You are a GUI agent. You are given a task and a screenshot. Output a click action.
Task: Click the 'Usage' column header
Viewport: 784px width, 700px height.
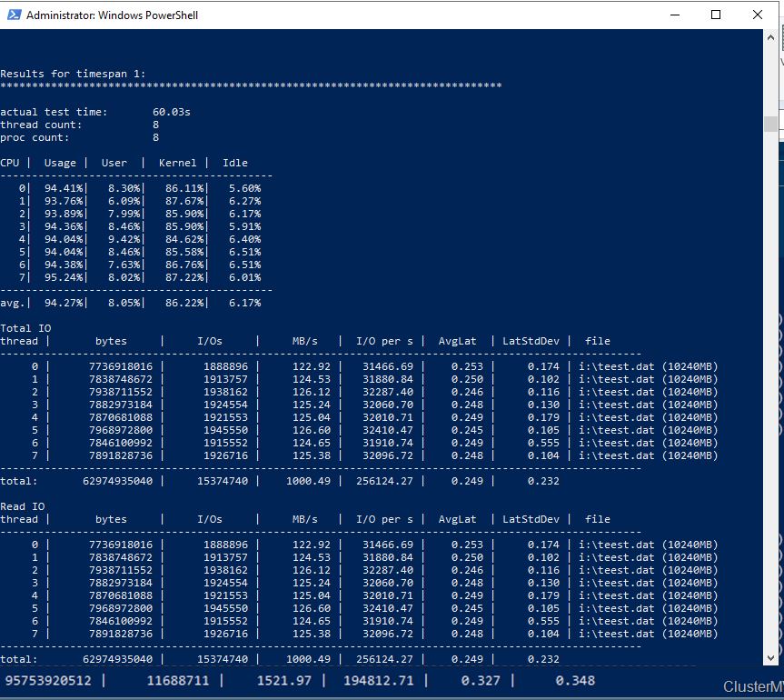[x=60, y=163]
